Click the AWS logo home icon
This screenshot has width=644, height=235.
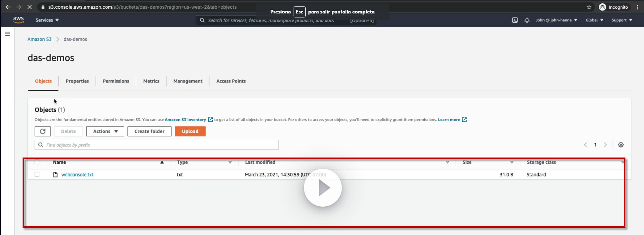pyautogui.click(x=19, y=20)
